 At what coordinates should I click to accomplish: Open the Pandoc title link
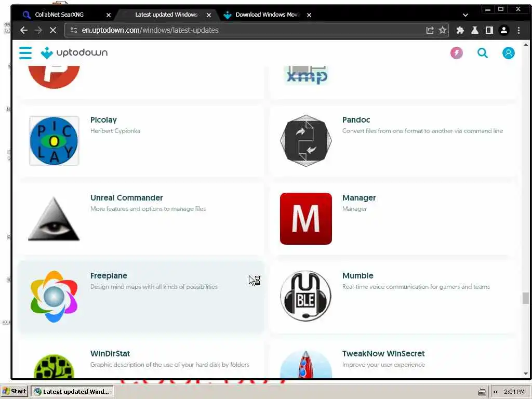pyautogui.click(x=356, y=120)
